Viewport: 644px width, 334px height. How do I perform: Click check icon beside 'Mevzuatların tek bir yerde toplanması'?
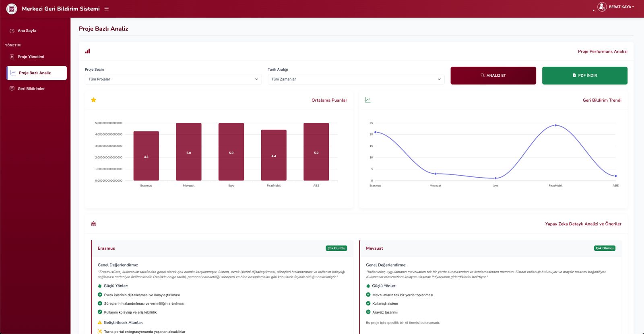click(x=368, y=295)
